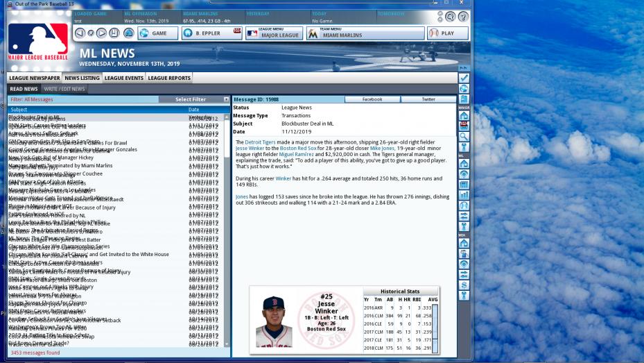
Task: Open the Write / Edit News tab
Action: click(x=64, y=89)
